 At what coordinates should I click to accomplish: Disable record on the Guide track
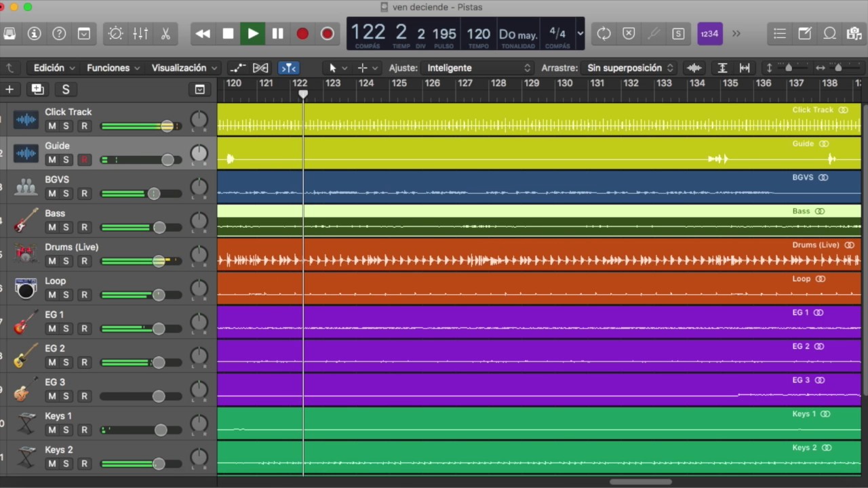point(84,160)
